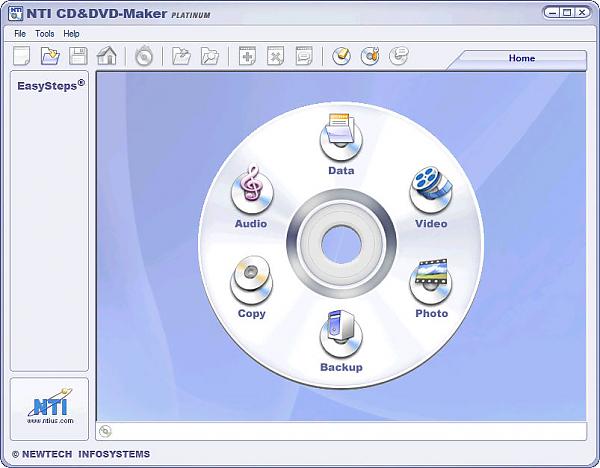Open the Tools menu
The height and width of the screenshot is (468, 600).
click(x=45, y=34)
